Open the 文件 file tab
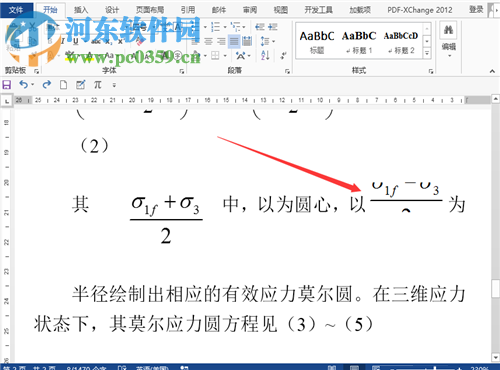Viewport: 500px width, 370px height. [x=16, y=10]
